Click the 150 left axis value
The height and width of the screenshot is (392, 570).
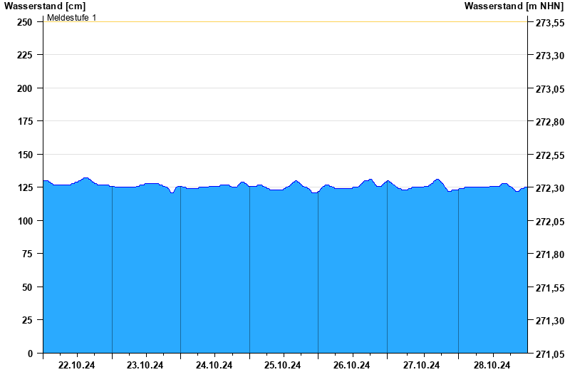coord(25,155)
